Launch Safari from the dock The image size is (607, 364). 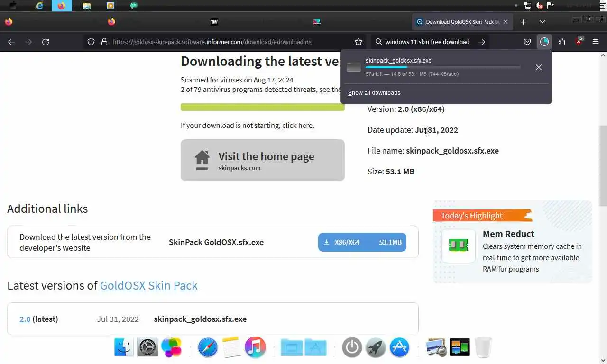(208, 347)
